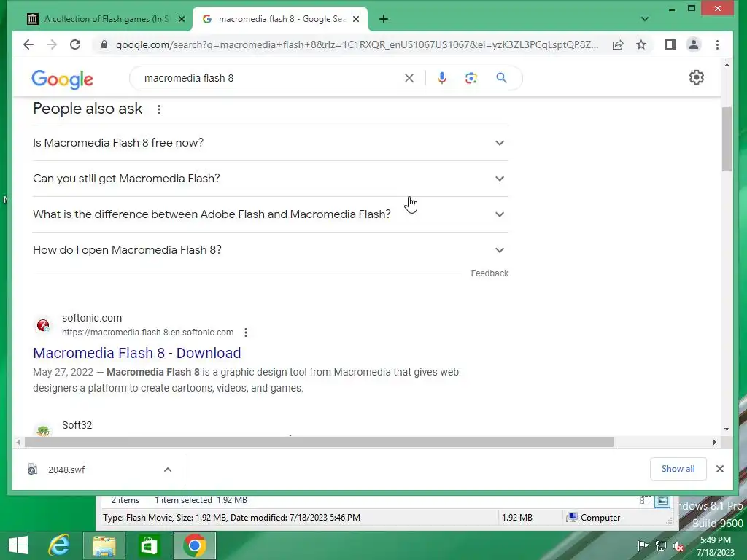Switch Explorer window to large icons view
747x560 pixels.
click(x=662, y=500)
